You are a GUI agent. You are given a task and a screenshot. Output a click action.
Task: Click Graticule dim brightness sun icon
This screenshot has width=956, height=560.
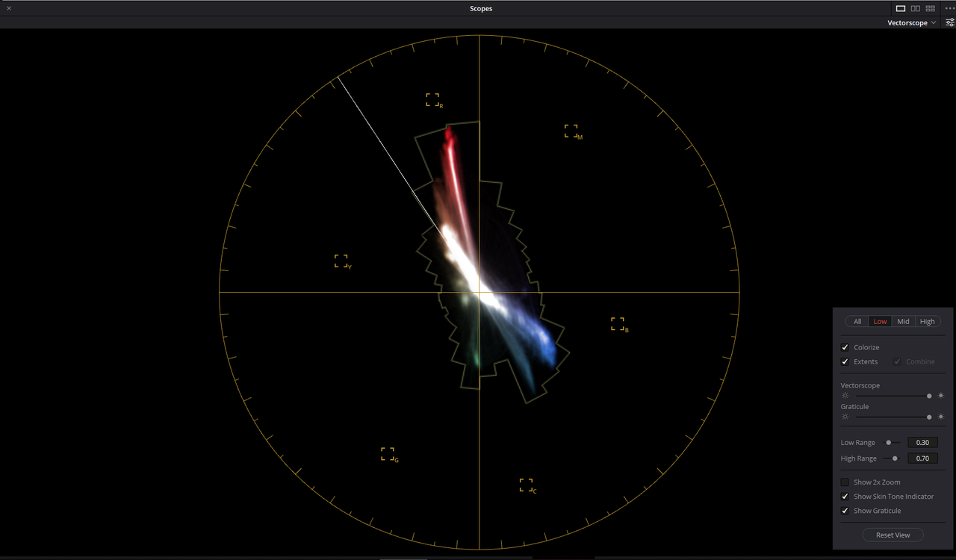point(845,417)
